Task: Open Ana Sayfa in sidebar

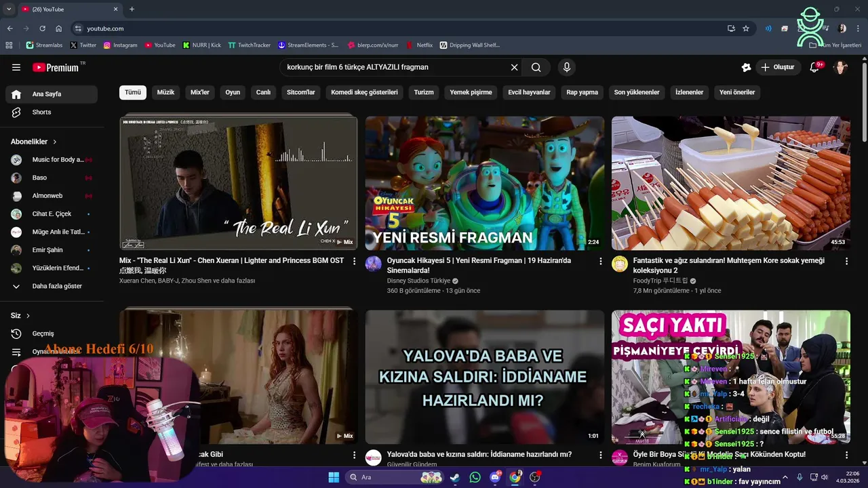Action: [52, 94]
